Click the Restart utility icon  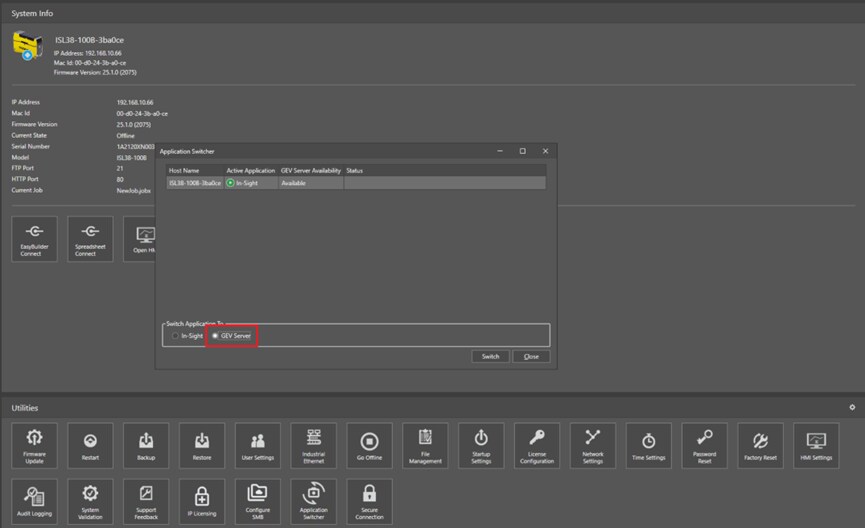pyautogui.click(x=90, y=445)
